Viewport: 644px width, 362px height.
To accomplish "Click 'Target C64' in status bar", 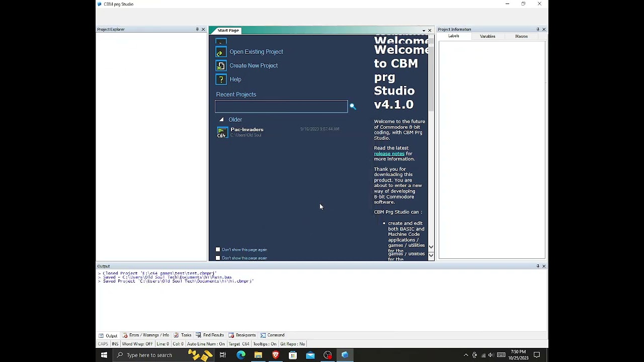I will 239,344.
